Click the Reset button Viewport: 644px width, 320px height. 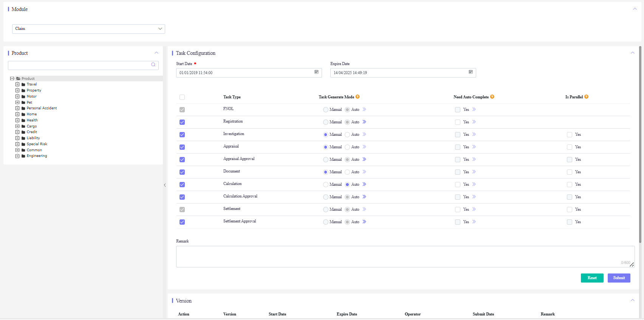[592, 278]
